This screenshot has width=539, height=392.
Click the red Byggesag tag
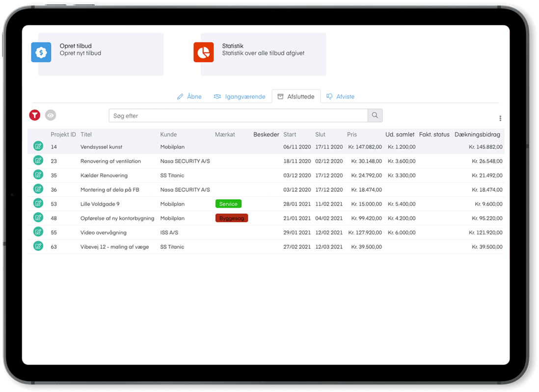pos(232,218)
